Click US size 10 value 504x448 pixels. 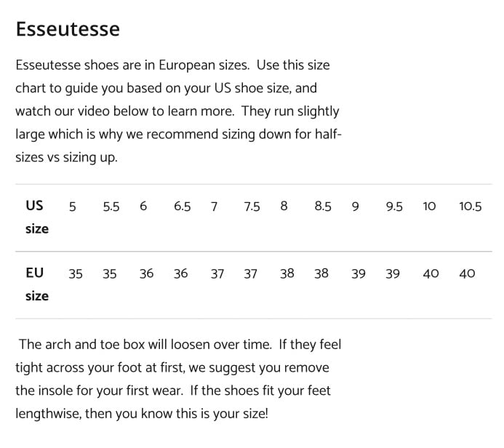point(429,206)
